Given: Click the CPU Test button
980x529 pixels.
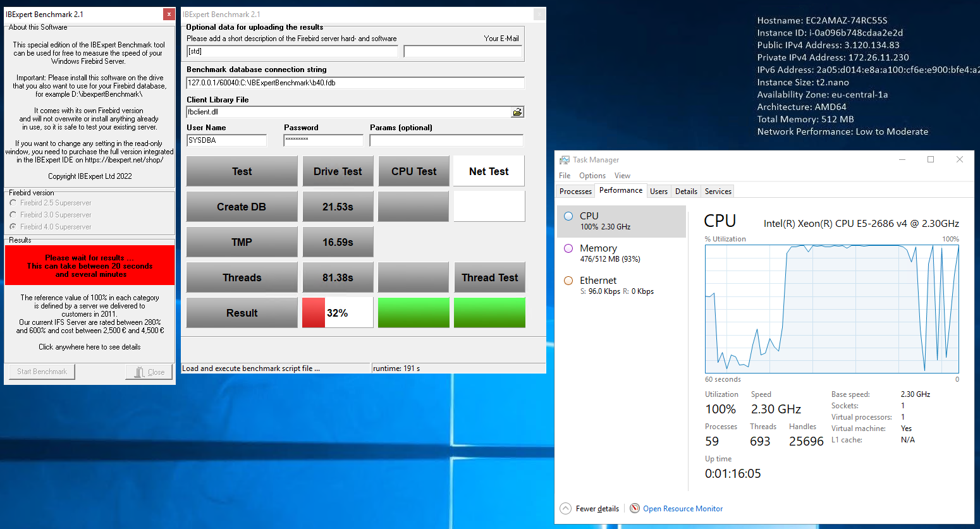Looking at the screenshot, I should pos(413,171).
